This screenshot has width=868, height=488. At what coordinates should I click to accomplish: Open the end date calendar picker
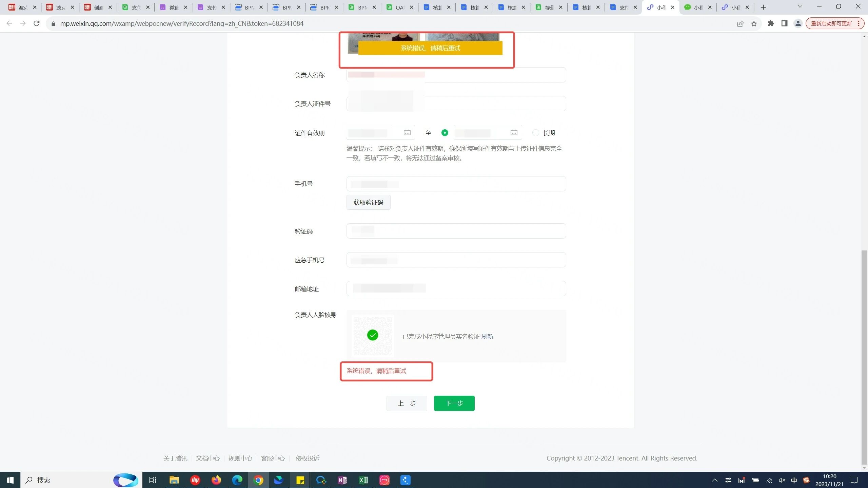tap(514, 133)
